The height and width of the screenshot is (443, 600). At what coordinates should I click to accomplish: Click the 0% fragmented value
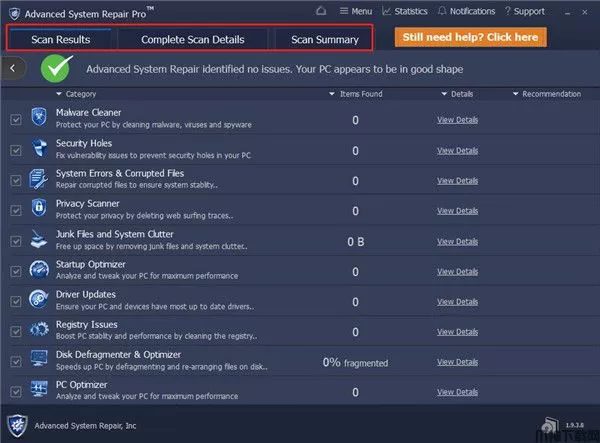(x=355, y=362)
